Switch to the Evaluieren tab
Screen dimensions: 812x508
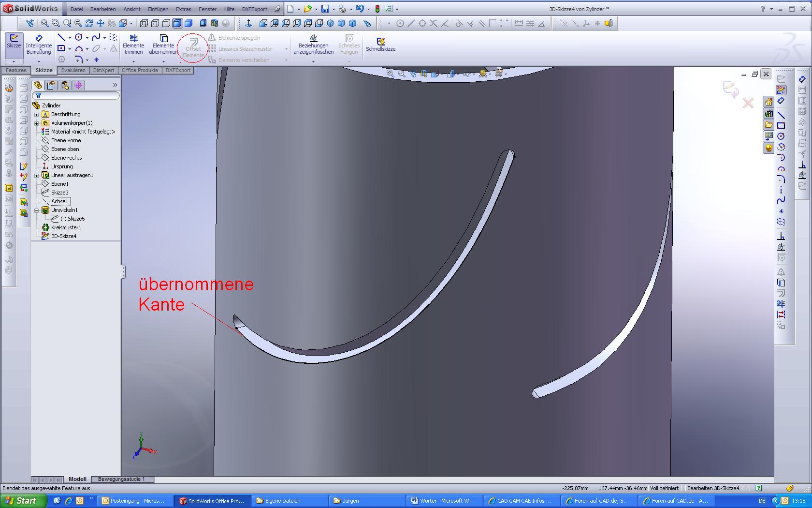73,70
